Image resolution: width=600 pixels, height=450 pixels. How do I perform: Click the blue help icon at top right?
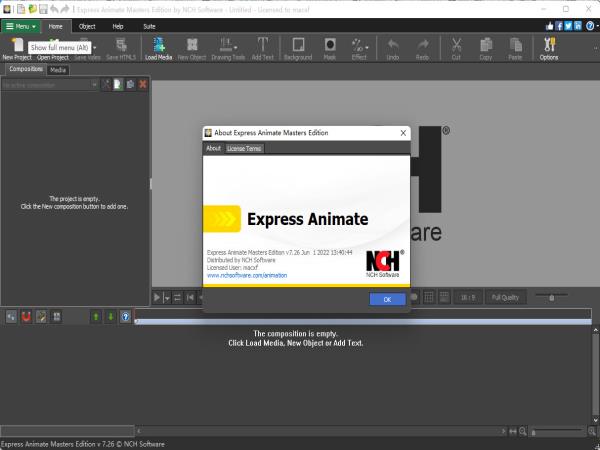pos(590,26)
